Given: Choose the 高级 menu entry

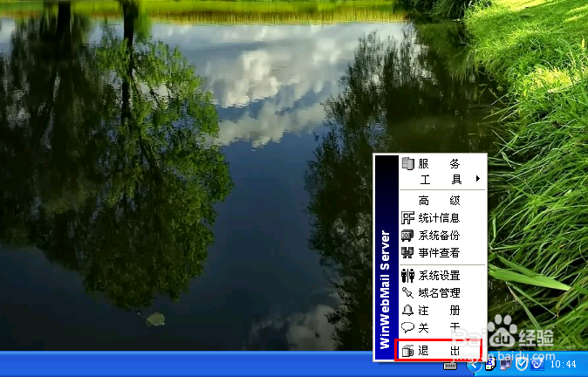Looking at the screenshot, I should coord(442,201).
